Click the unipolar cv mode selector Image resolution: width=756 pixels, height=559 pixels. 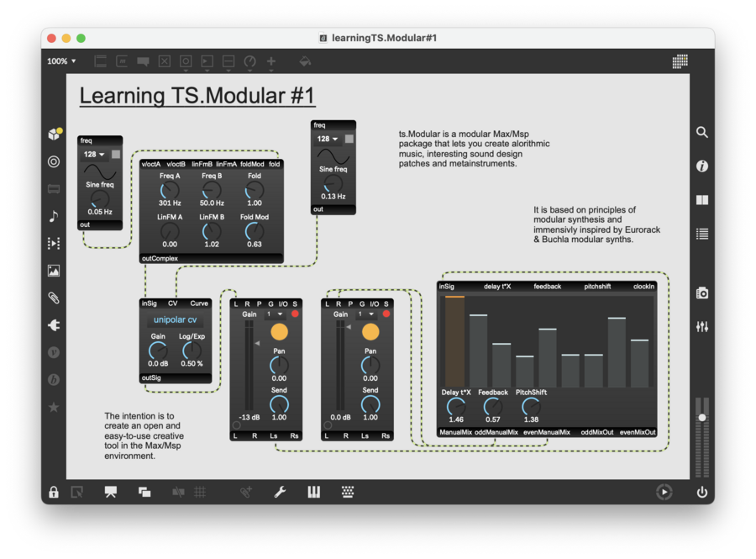pos(175,319)
